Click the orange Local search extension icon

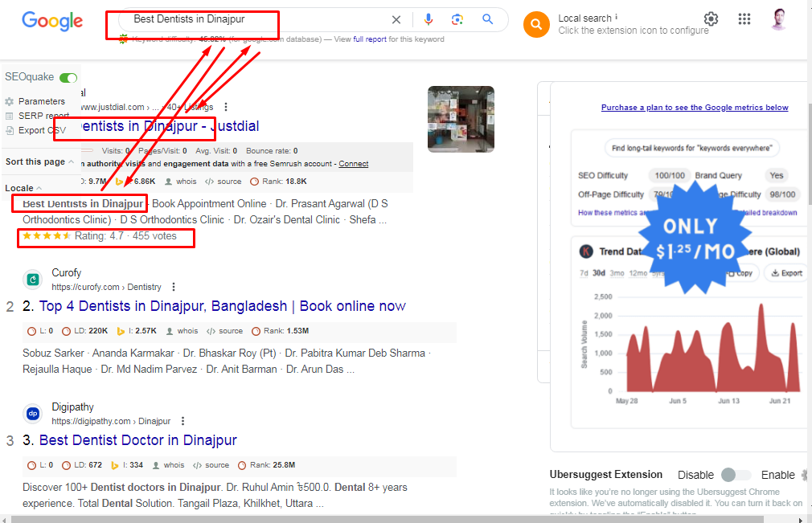coord(536,24)
